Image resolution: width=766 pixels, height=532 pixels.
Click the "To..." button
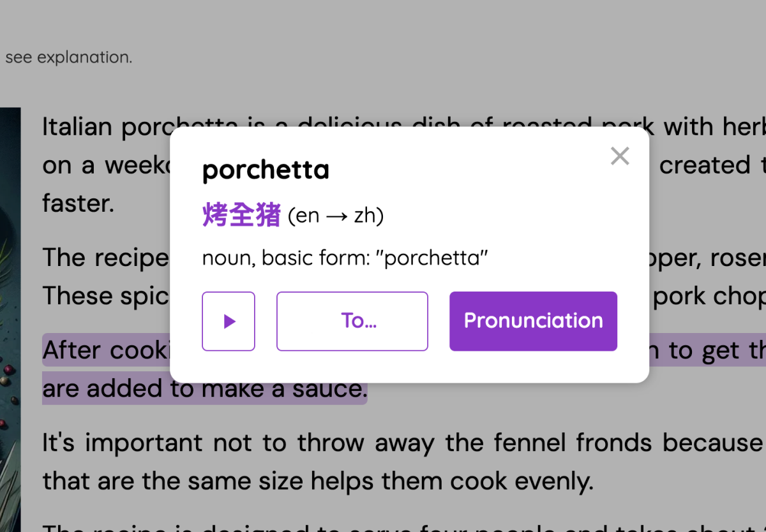352,321
